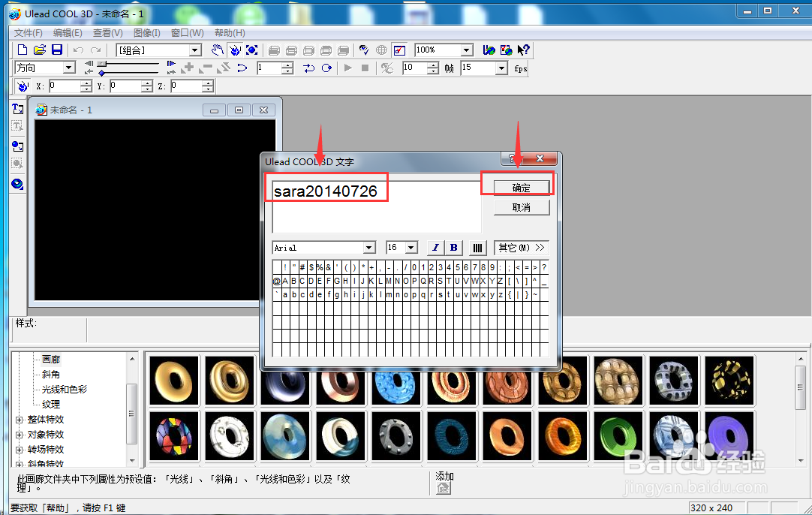The image size is (812, 515).
Task: Click the text box containing sara20140726
Action: (x=377, y=206)
